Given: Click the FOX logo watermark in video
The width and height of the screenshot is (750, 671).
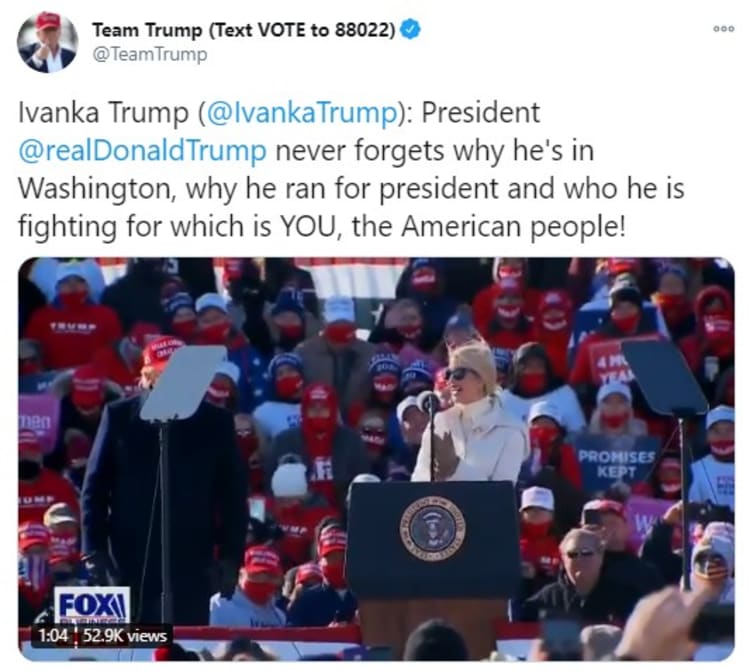Looking at the screenshot, I should pos(92,605).
